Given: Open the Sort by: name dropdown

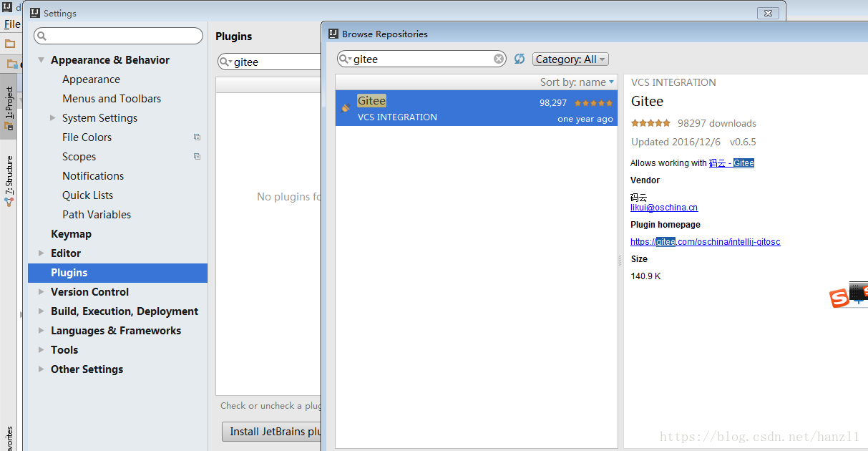Looking at the screenshot, I should pyautogui.click(x=577, y=82).
